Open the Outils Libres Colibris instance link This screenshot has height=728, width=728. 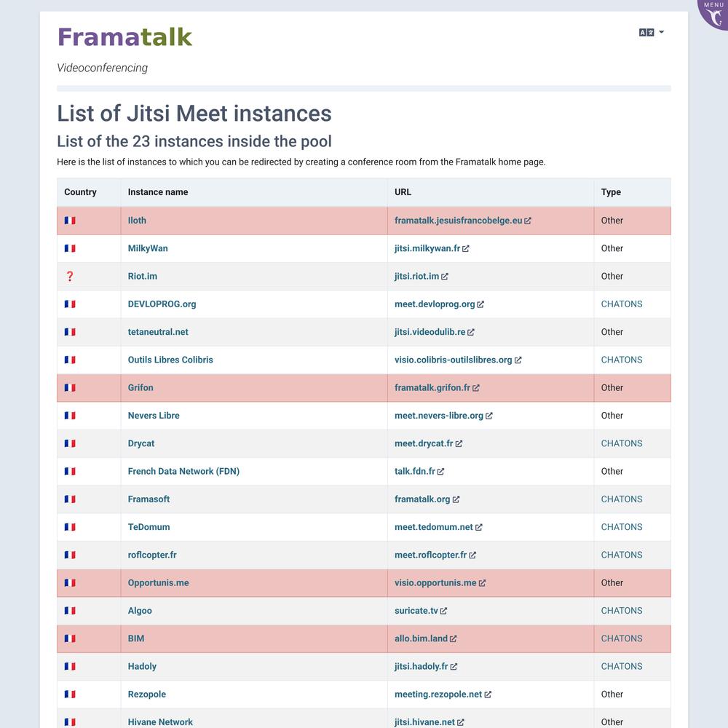click(x=170, y=360)
